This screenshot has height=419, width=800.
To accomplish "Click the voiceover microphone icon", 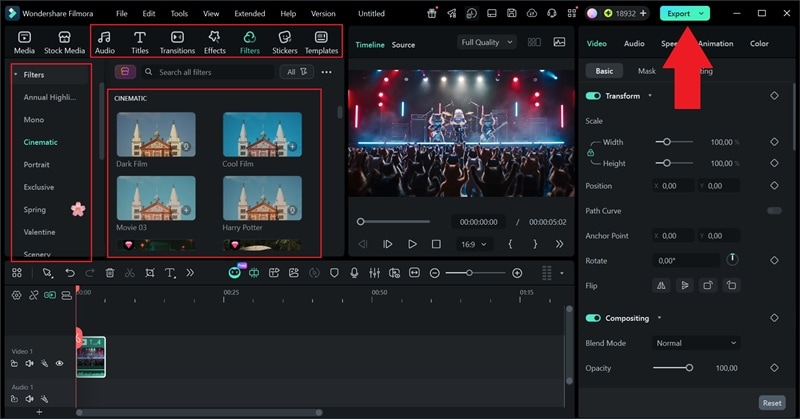I will coord(354,273).
